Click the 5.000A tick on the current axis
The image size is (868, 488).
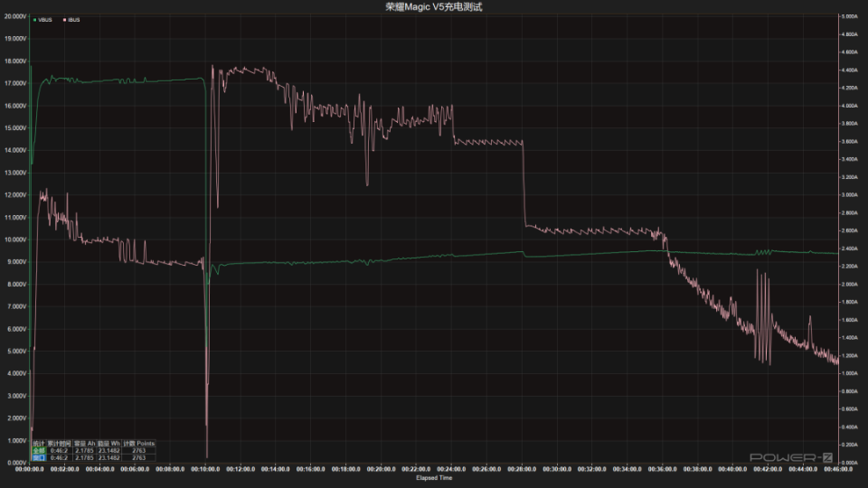pos(849,16)
